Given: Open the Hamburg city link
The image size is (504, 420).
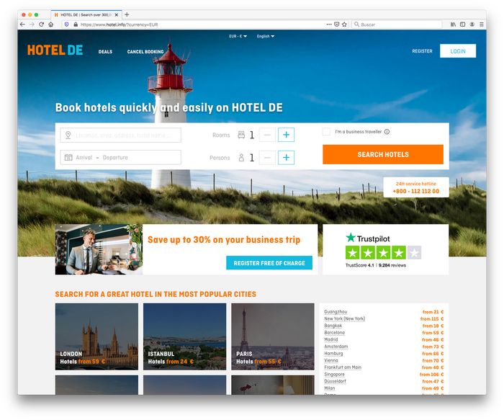Looking at the screenshot, I should [333, 354].
